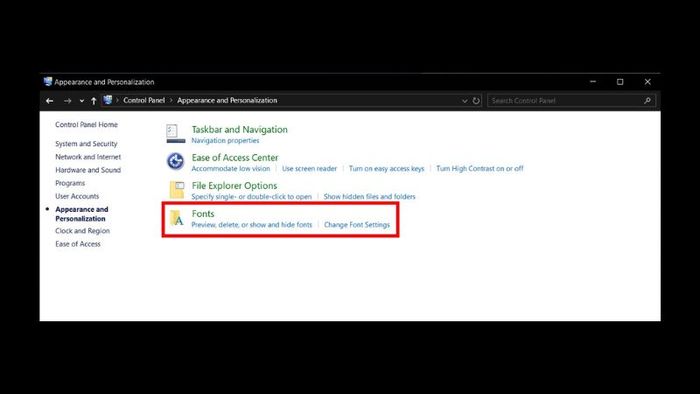Open Ease of Access sidebar link

coord(78,244)
